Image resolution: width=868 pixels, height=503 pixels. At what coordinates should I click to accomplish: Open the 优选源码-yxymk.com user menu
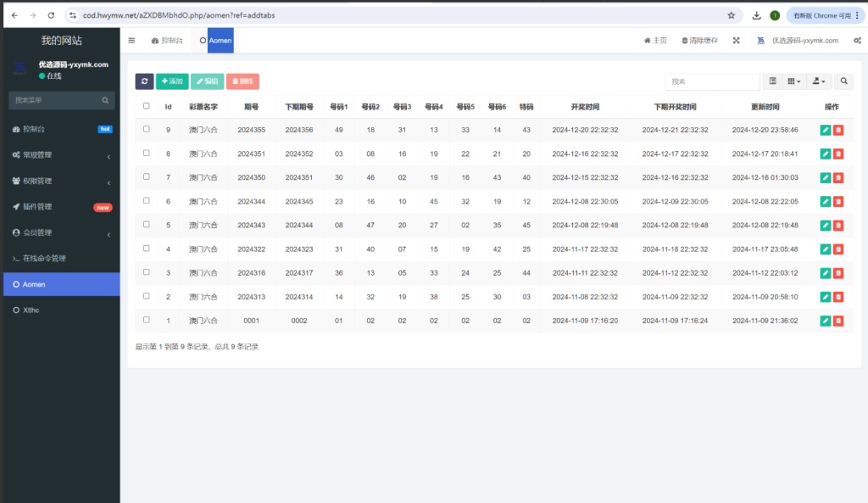(798, 41)
